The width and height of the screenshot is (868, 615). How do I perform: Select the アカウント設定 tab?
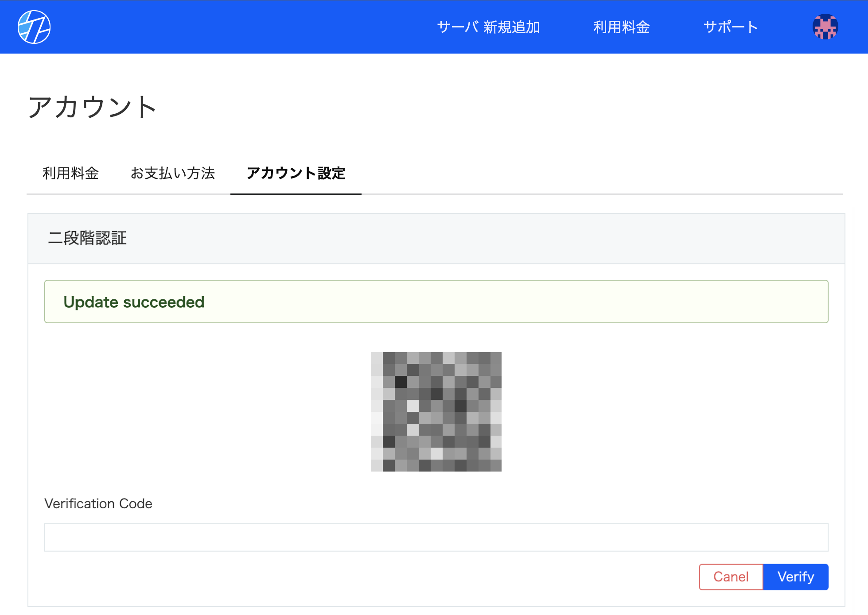296,173
